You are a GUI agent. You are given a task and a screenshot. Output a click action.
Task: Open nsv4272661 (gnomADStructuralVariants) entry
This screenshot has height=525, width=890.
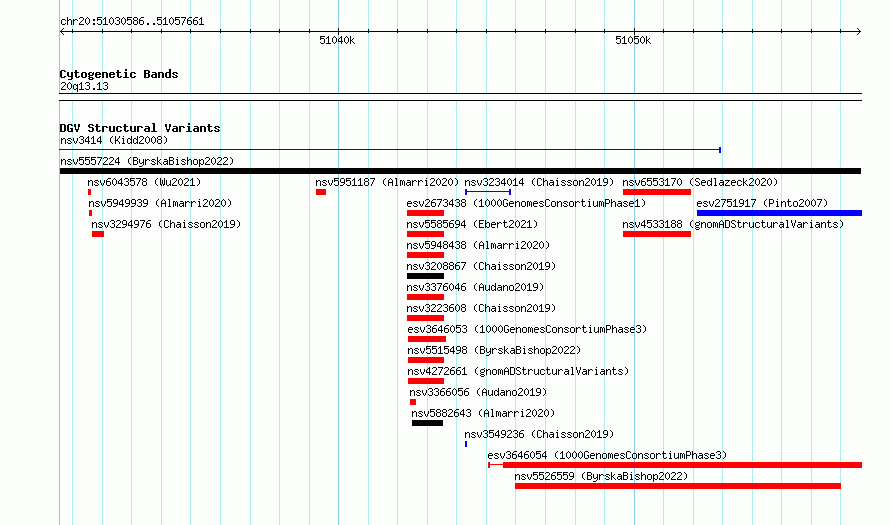(x=518, y=371)
